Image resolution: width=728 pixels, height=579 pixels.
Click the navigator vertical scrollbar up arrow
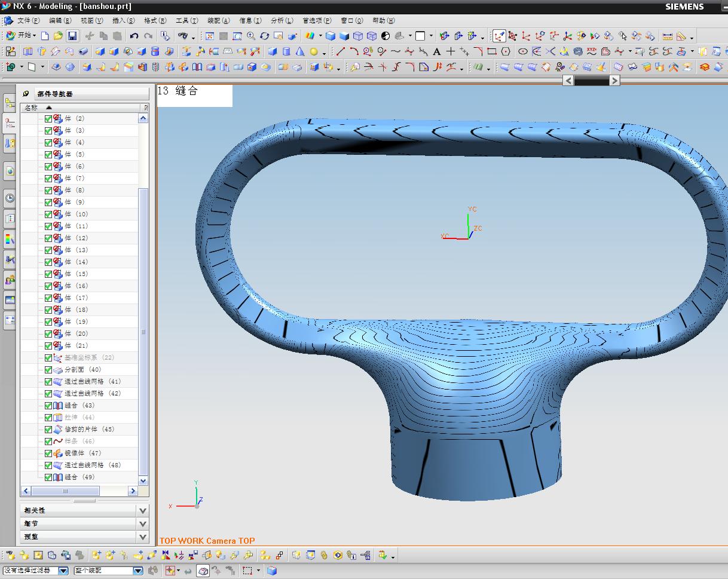[x=143, y=118]
